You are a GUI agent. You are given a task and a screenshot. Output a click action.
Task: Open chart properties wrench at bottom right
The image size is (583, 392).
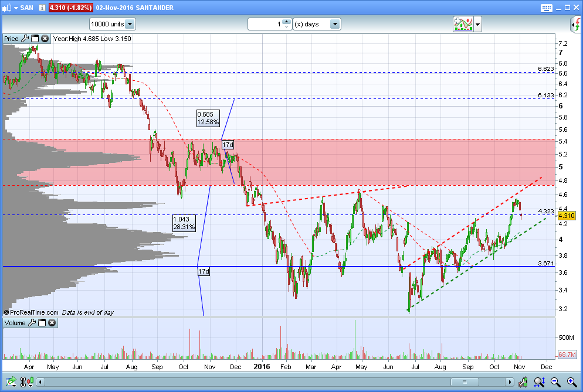point(523,381)
